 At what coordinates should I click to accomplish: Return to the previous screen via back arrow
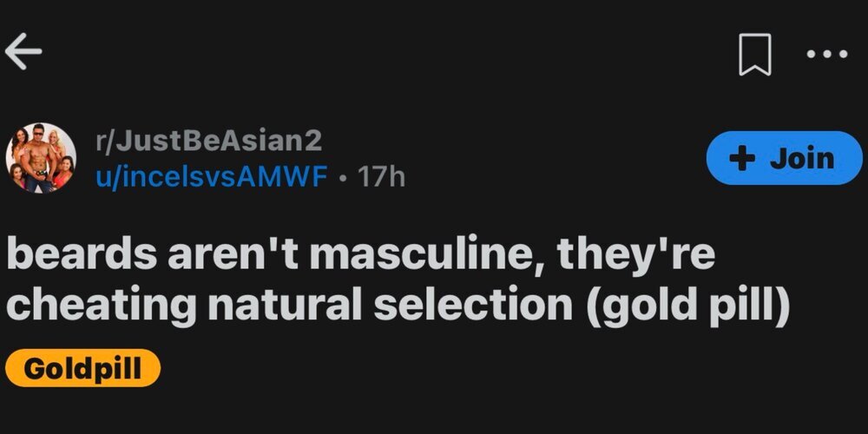tap(23, 52)
